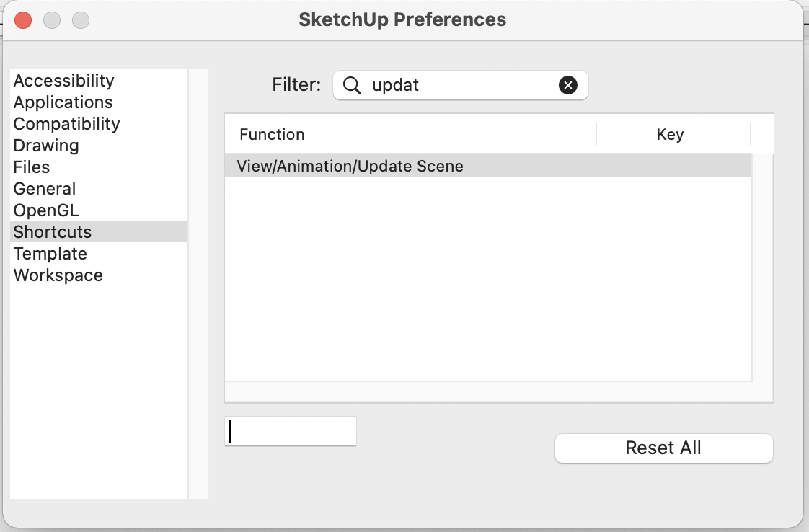This screenshot has height=532, width=809.
Task: Click the shortcut key entry field
Action: 291,431
